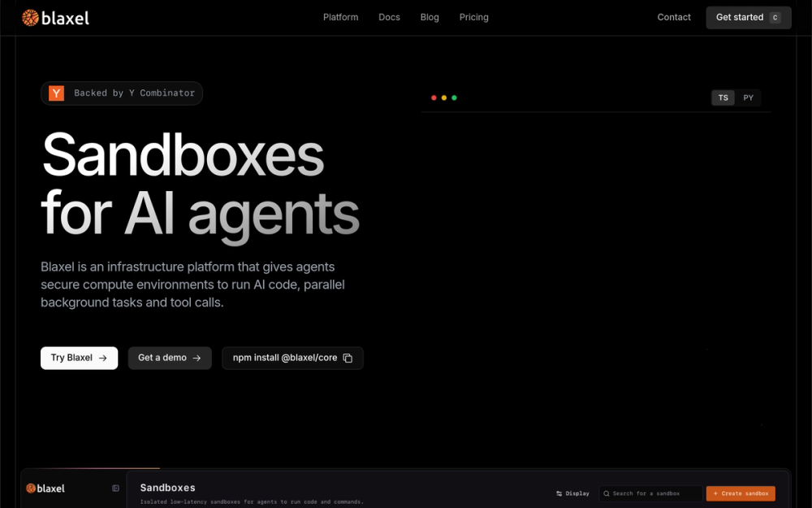Click the Get a demo button

(x=170, y=358)
